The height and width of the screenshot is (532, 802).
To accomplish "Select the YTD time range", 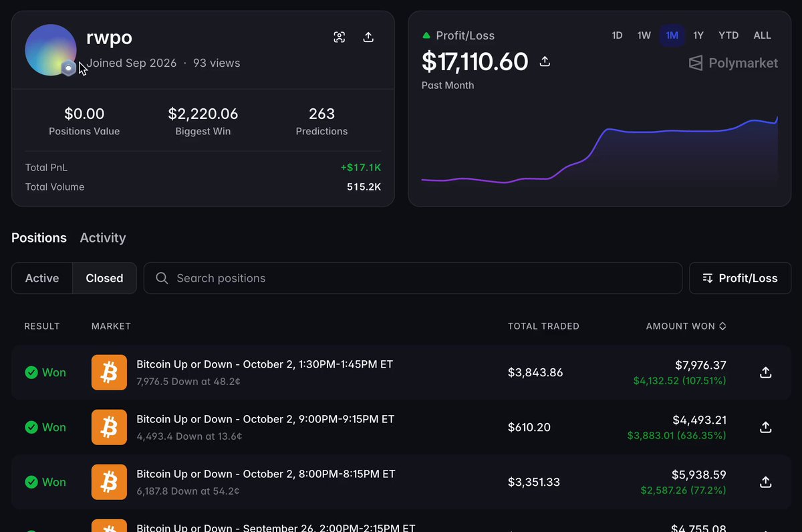I will pos(728,35).
